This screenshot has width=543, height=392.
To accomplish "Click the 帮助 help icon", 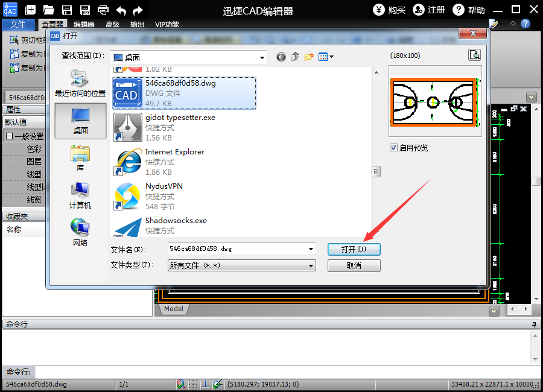I will (459, 10).
